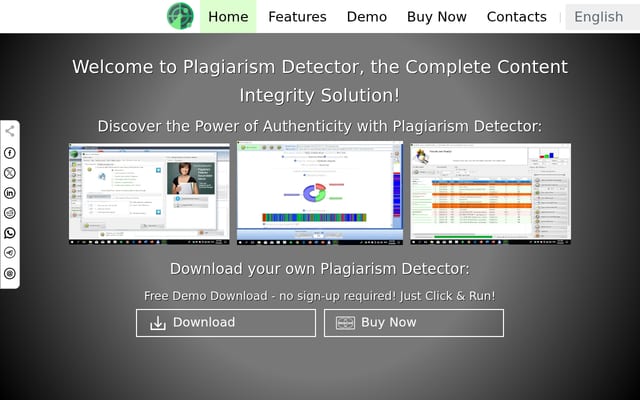640x400 pixels.
Task: Click the last round icon in share sidebar
Action: [10, 273]
